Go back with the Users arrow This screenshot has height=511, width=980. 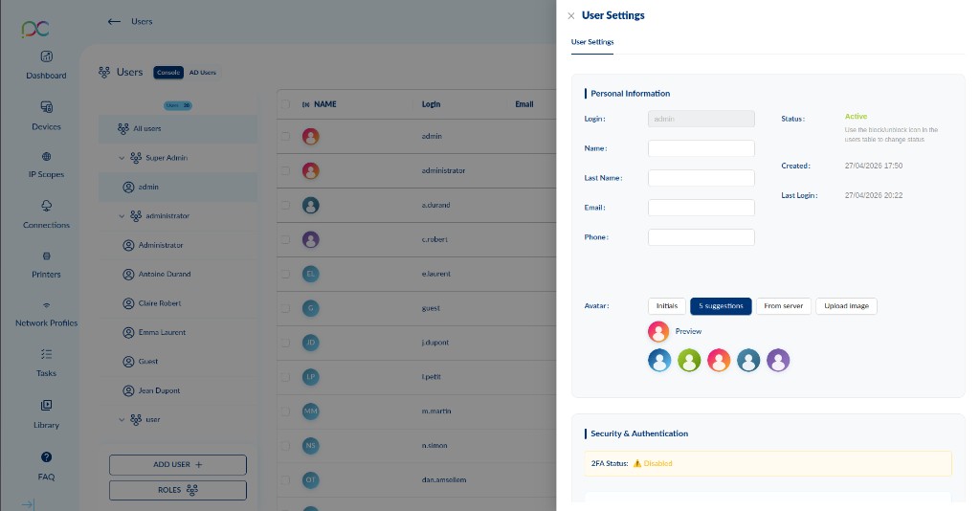pyautogui.click(x=114, y=21)
